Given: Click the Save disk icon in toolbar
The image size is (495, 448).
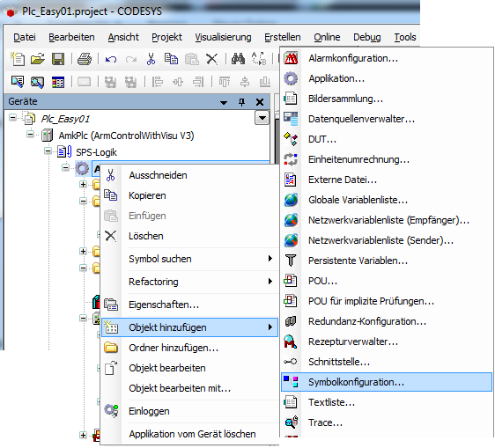Looking at the screenshot, I should tap(58, 59).
